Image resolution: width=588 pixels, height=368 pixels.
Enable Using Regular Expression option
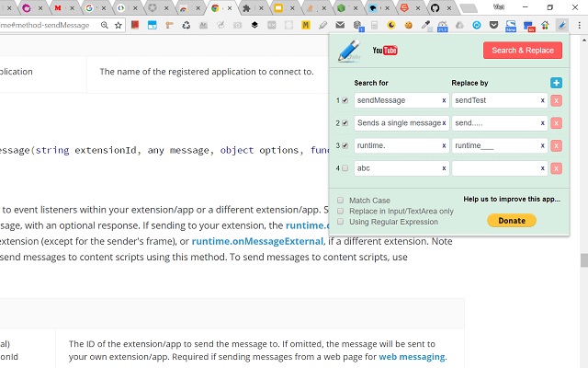(x=341, y=222)
